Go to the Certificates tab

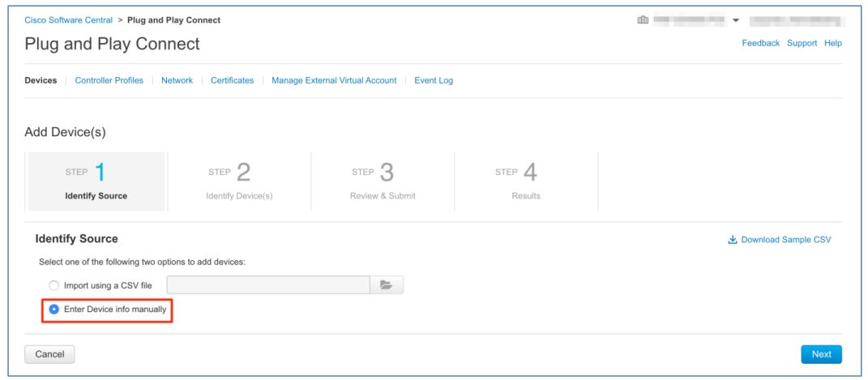(x=232, y=80)
